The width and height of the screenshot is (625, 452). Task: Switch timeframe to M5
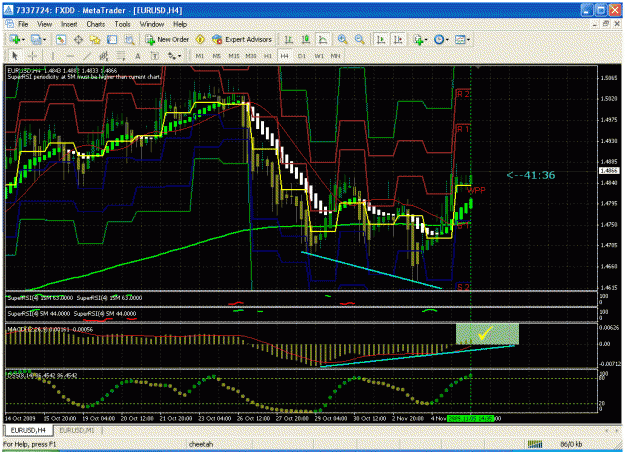click(x=216, y=56)
